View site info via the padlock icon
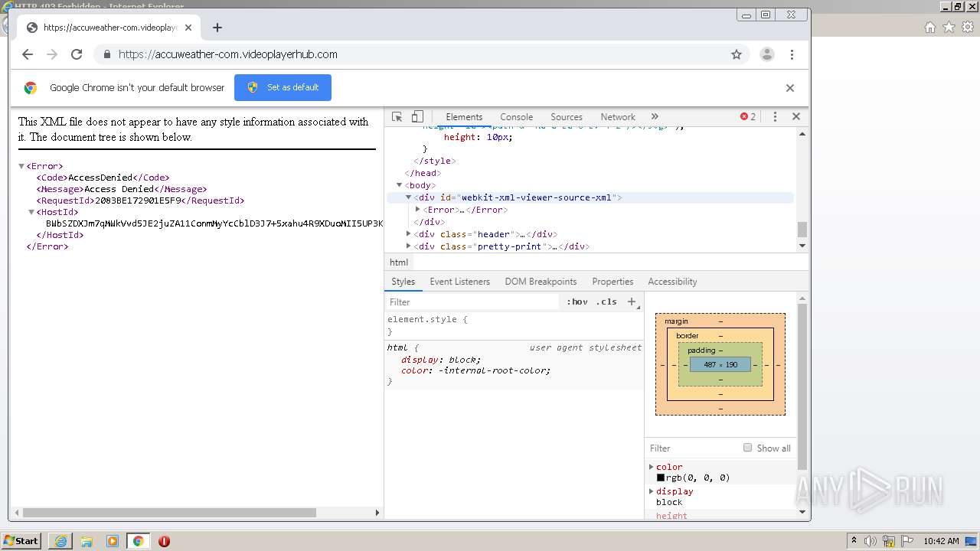 click(106, 54)
